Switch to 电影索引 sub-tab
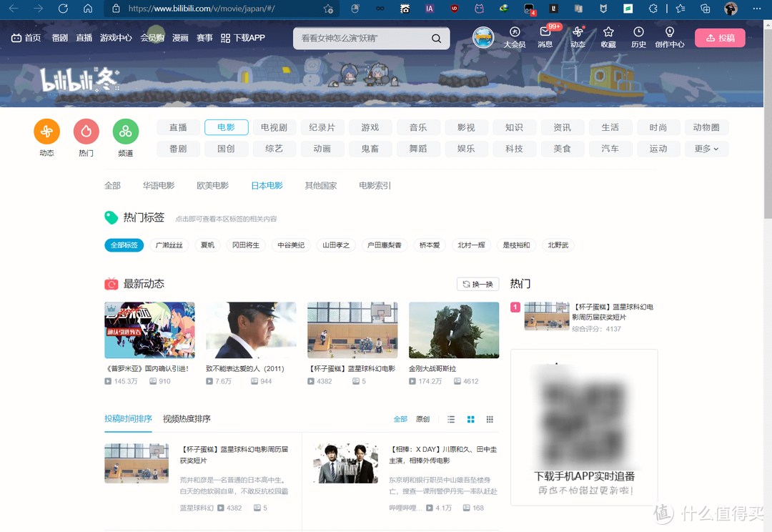The image size is (772, 532). [x=375, y=186]
